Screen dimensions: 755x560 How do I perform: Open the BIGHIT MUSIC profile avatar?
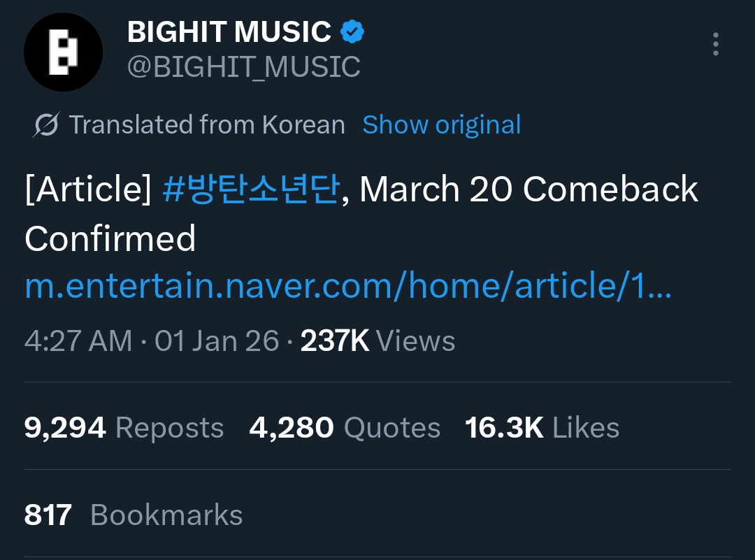coord(63,52)
